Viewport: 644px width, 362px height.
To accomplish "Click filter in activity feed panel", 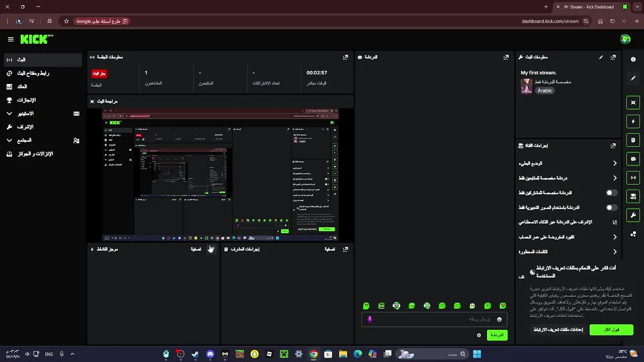I will click(x=196, y=249).
